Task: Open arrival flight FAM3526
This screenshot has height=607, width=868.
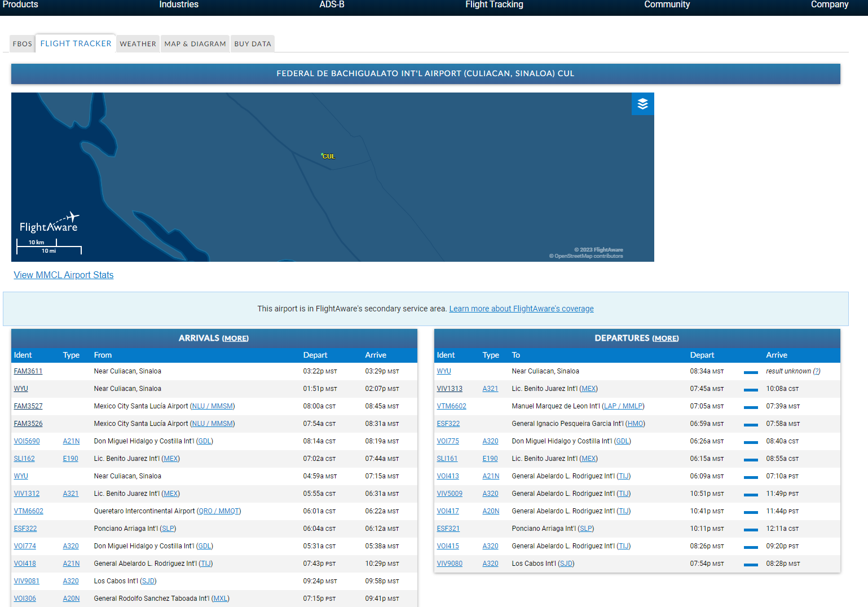Action: click(x=28, y=424)
